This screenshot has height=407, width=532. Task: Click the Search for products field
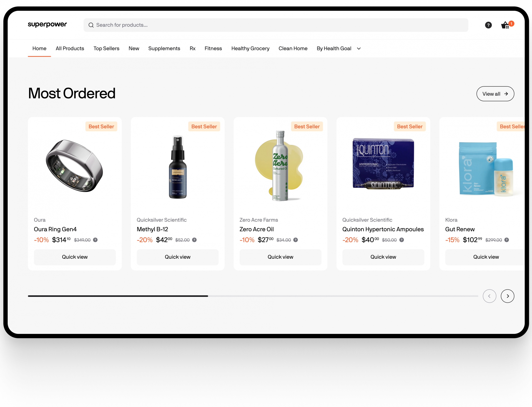[276, 25]
